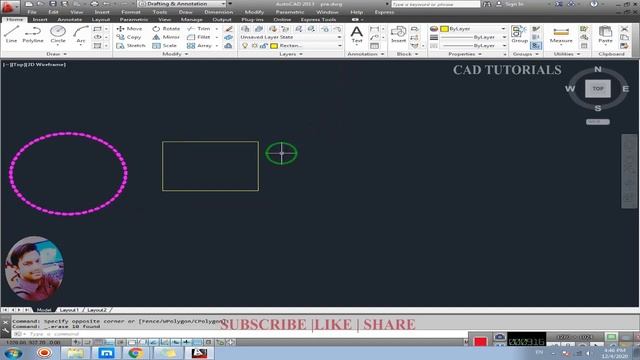Expand the Modify panel
The image size is (640, 360).
click(x=175, y=54)
